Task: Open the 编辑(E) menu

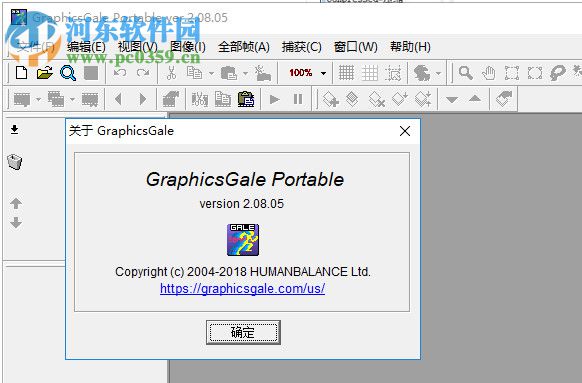Action: click(x=86, y=47)
